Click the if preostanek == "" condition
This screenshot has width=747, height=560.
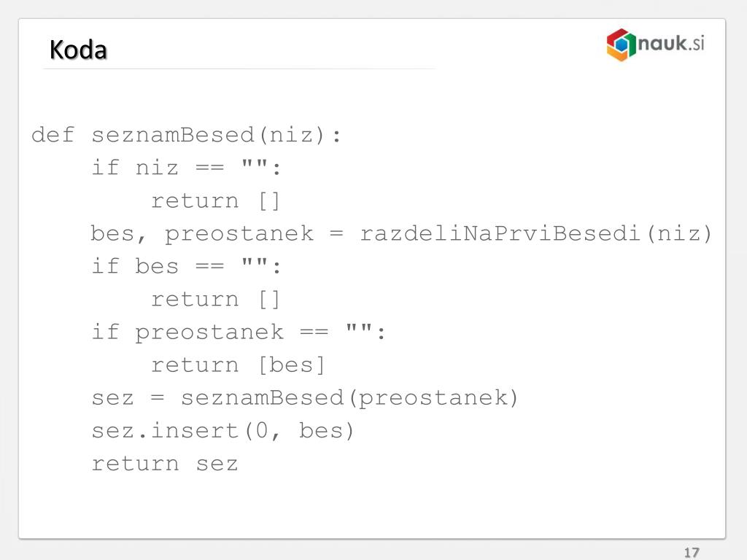coord(239,332)
